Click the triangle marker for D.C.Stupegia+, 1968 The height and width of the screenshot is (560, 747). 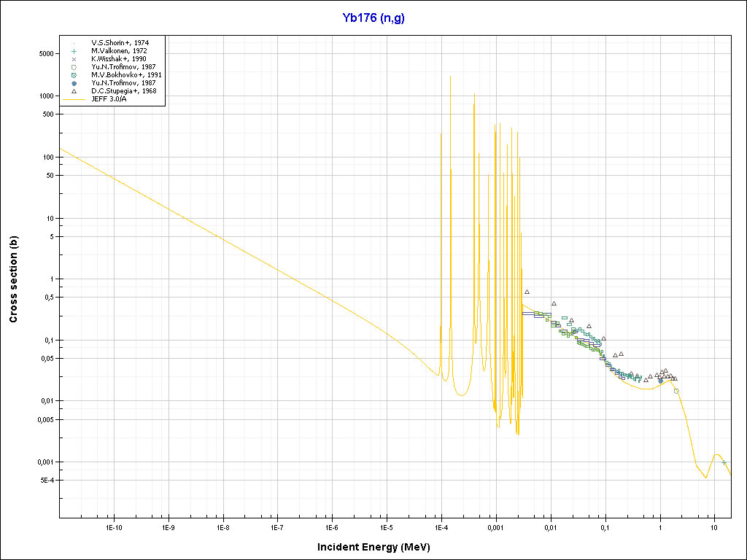point(74,91)
